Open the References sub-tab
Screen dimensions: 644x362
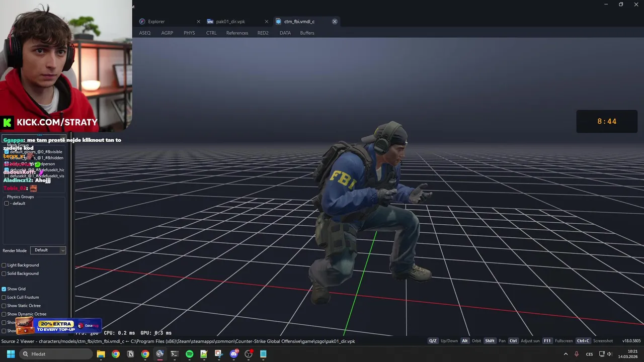(x=237, y=33)
